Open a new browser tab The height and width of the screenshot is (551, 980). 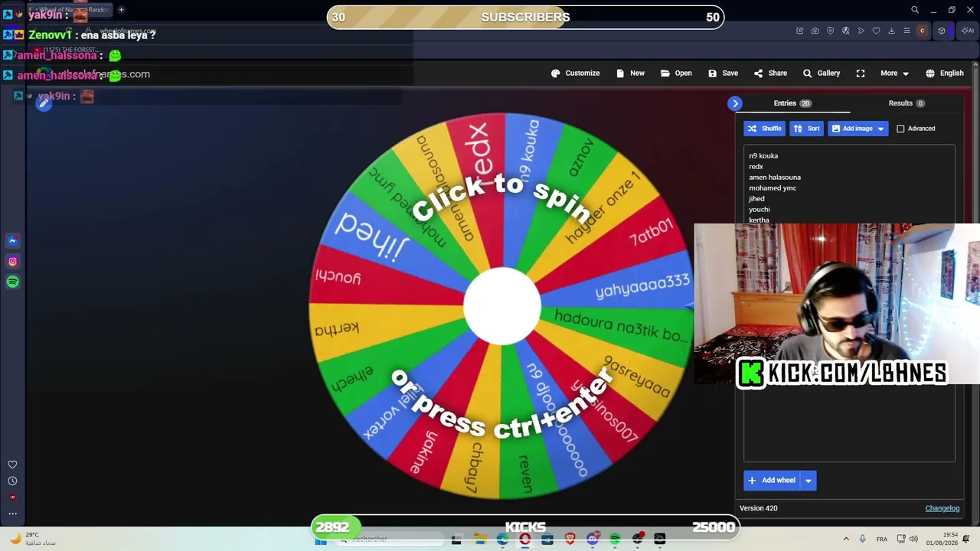121,10
